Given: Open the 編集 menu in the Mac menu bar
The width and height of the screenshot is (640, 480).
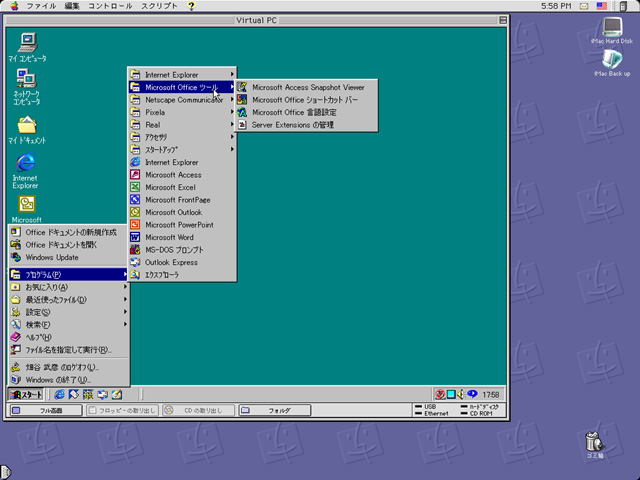Looking at the screenshot, I should [72, 6].
